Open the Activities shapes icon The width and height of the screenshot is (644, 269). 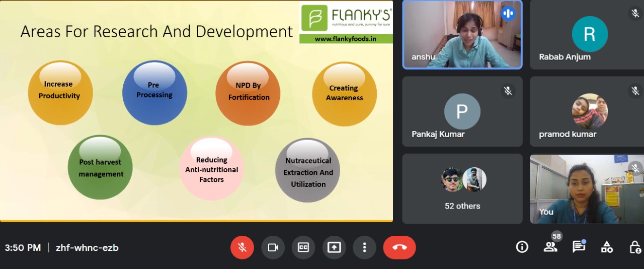(x=607, y=247)
